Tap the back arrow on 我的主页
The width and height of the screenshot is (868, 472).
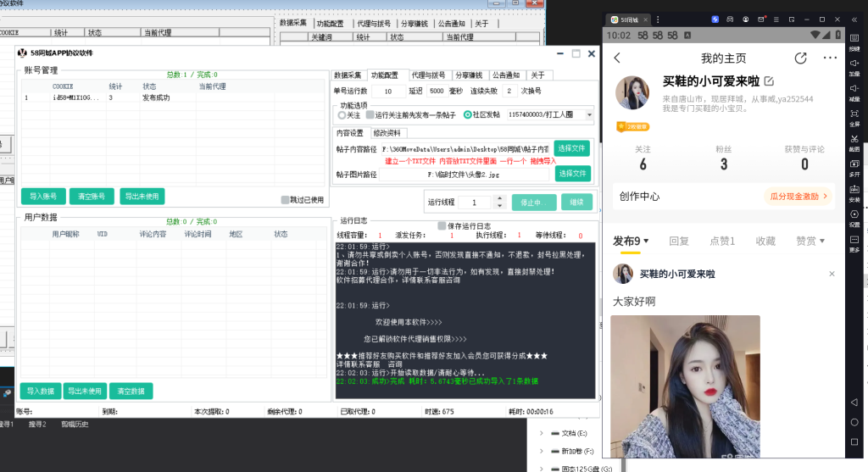coord(617,58)
